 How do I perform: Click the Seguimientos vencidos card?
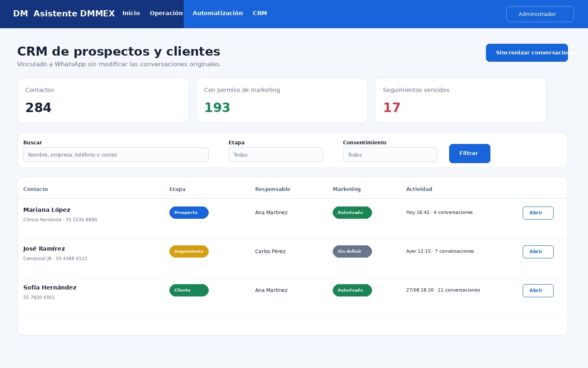[x=461, y=100]
